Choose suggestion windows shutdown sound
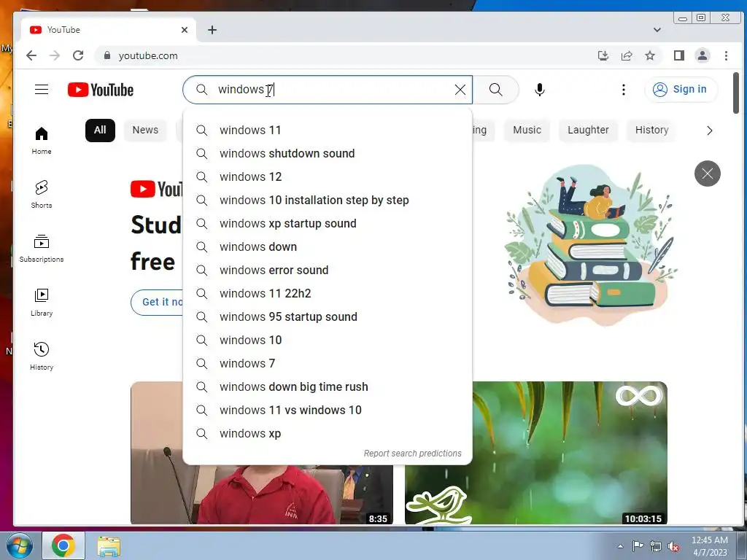This screenshot has width=747, height=560. coord(328,154)
